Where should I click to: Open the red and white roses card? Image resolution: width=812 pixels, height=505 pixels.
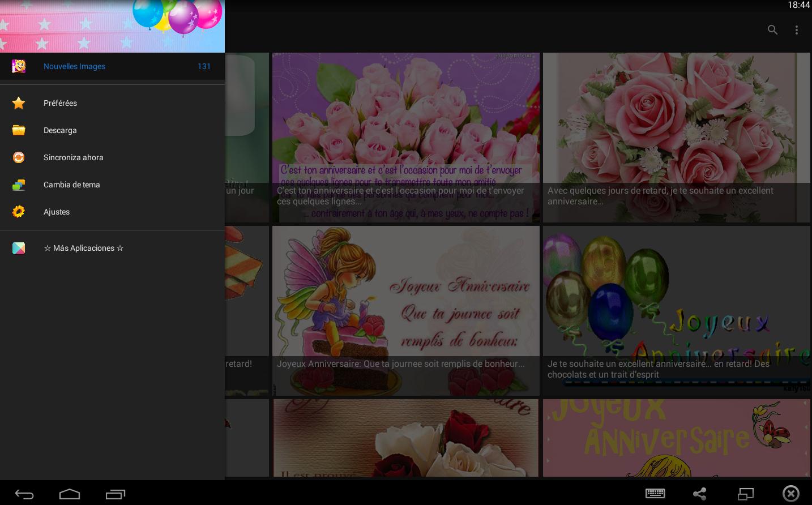[x=406, y=438]
